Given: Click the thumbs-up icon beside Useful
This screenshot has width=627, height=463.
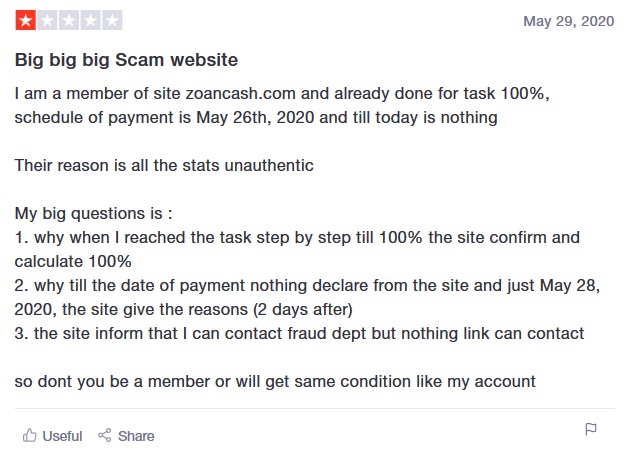Looking at the screenshot, I should tap(30, 435).
